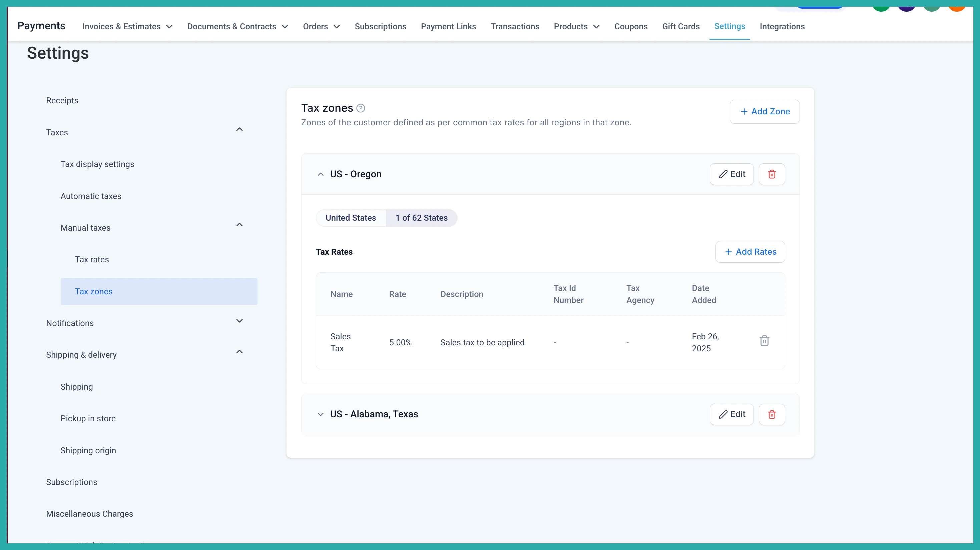This screenshot has height=550, width=980.
Task: Open the Payment Links tab
Action: point(448,27)
